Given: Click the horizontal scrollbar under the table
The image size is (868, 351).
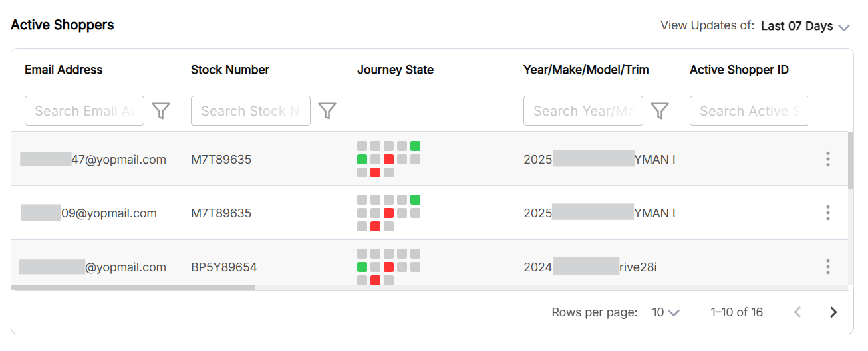Looking at the screenshot, I should click(x=133, y=287).
